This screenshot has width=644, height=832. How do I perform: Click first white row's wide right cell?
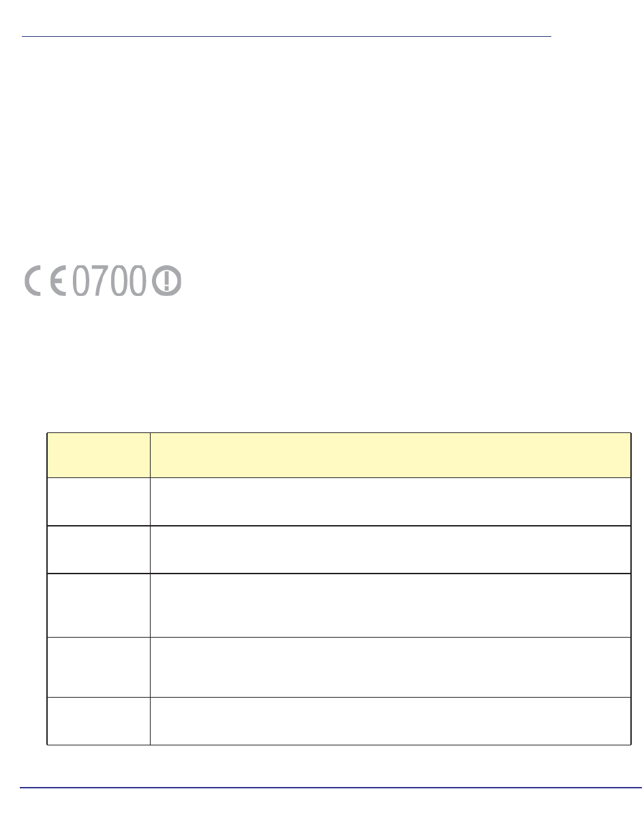[390, 501]
